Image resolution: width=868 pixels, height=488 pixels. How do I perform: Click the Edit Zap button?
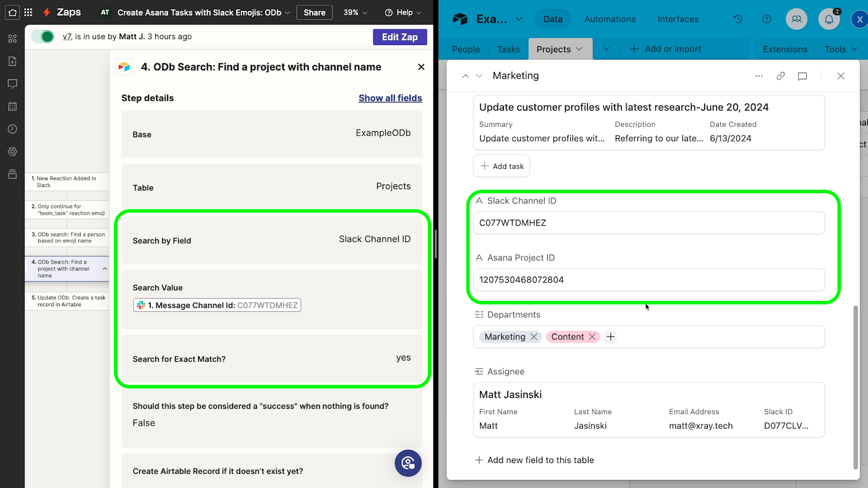coord(400,37)
